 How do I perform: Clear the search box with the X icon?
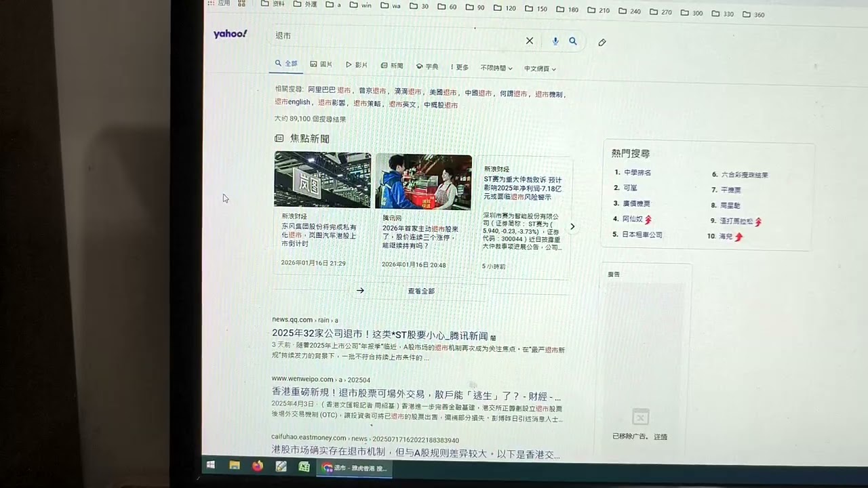pyautogui.click(x=530, y=41)
